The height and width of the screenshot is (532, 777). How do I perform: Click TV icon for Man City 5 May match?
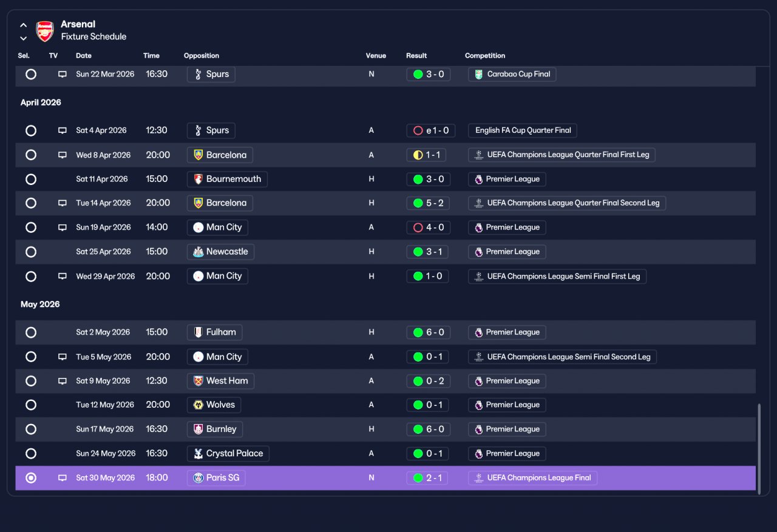click(x=62, y=357)
